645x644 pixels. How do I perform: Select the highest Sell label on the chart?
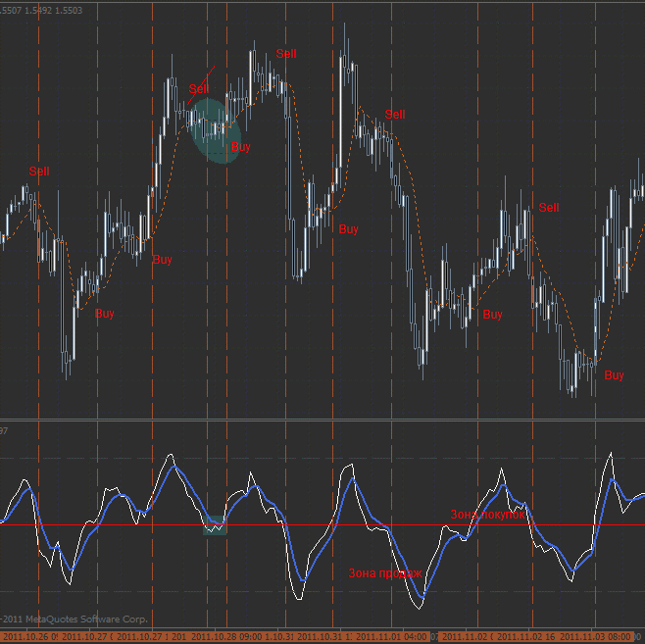click(x=285, y=54)
